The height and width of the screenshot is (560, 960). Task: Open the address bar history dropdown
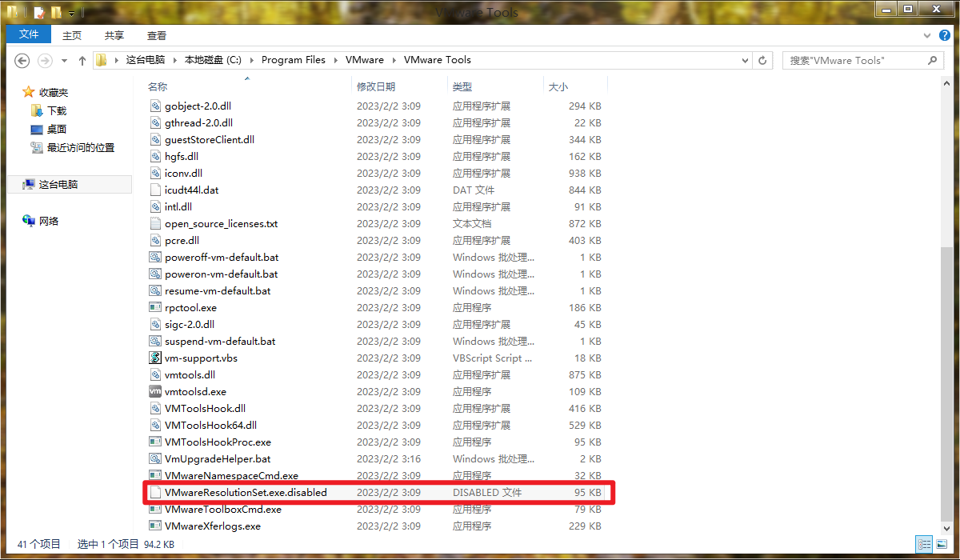(x=744, y=60)
